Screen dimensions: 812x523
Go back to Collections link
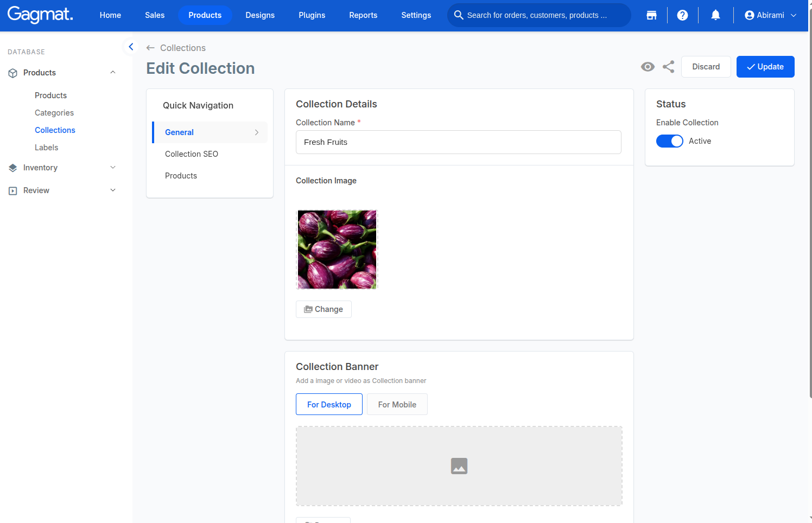183,48
